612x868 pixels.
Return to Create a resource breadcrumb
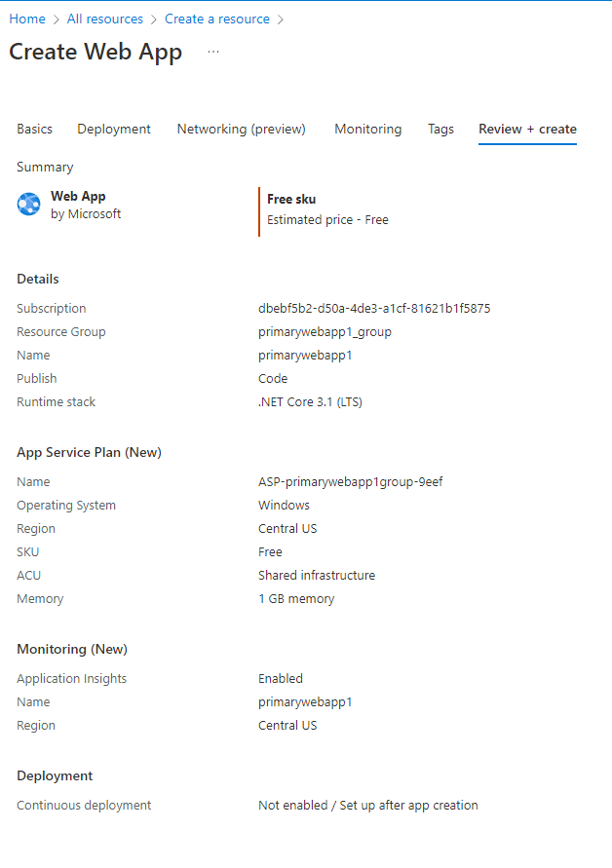216,19
